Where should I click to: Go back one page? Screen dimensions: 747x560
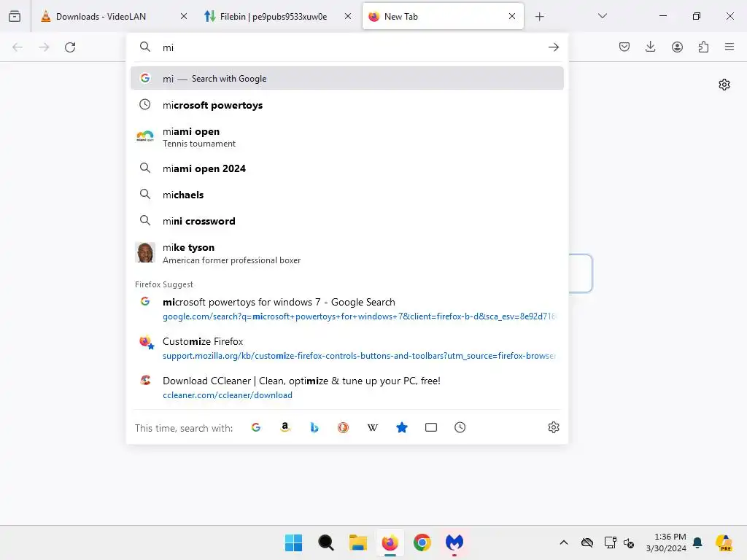click(x=18, y=47)
